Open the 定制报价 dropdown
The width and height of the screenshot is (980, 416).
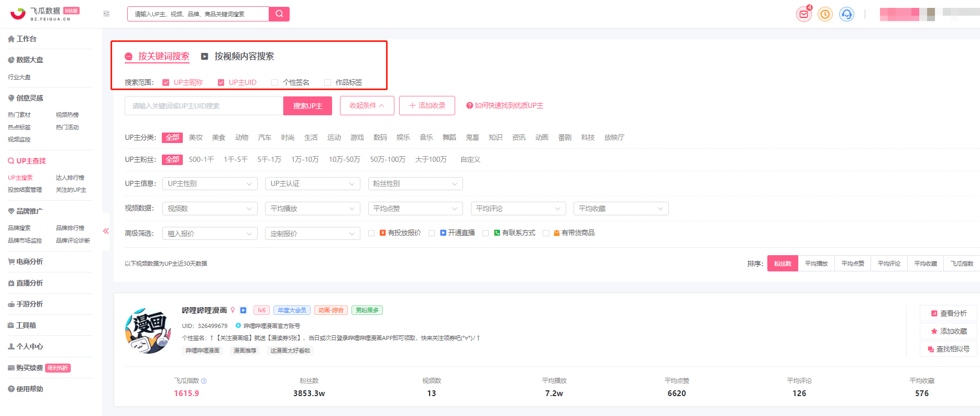click(312, 234)
